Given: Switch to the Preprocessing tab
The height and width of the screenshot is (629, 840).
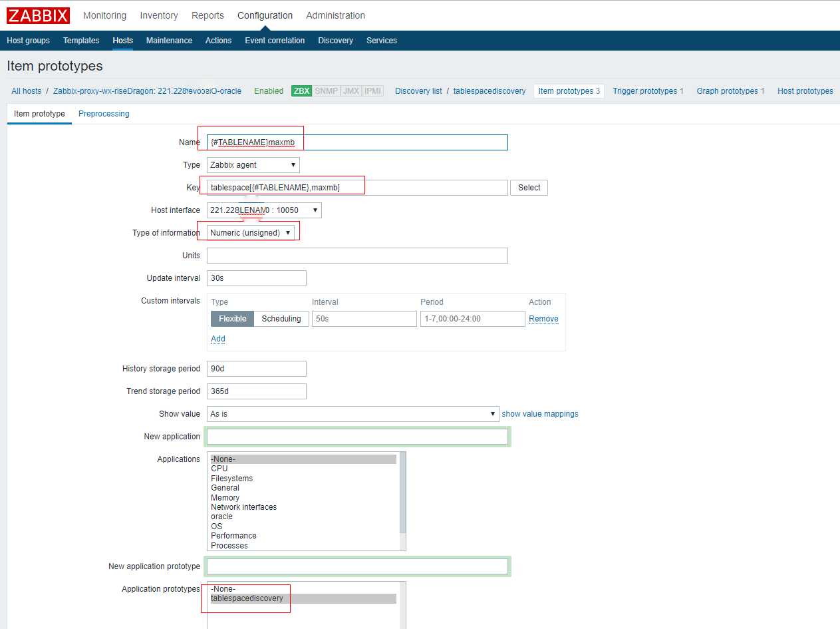Looking at the screenshot, I should click(x=104, y=114).
